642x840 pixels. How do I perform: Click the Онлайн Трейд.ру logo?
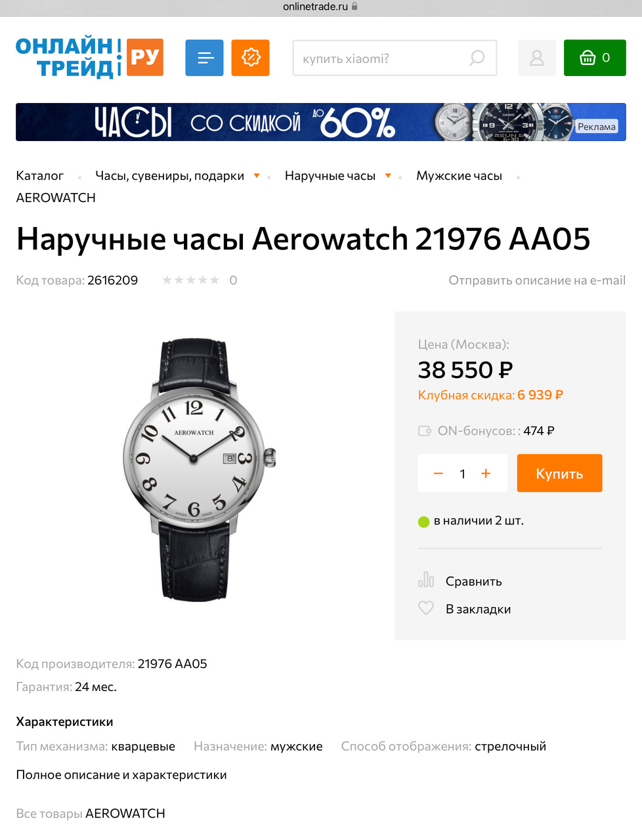(89, 58)
